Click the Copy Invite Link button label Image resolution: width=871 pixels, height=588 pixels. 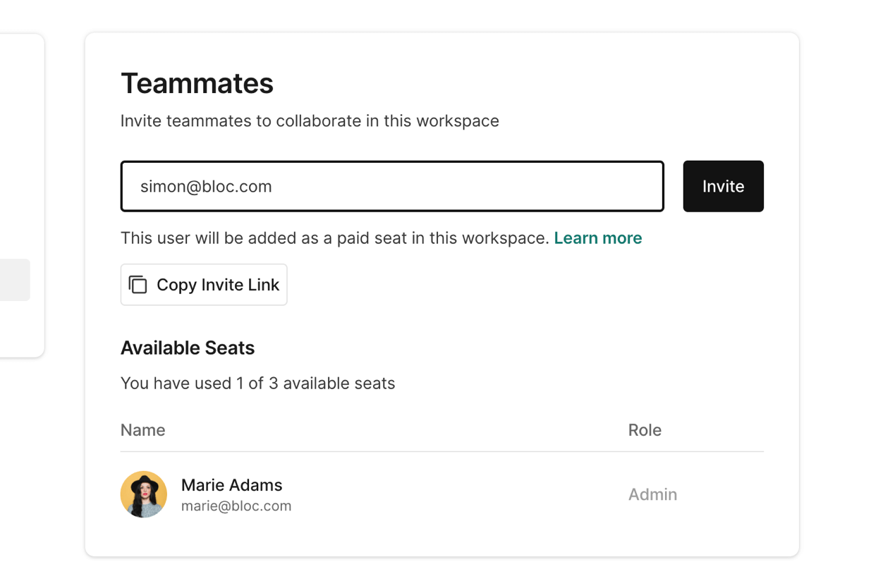(x=218, y=285)
